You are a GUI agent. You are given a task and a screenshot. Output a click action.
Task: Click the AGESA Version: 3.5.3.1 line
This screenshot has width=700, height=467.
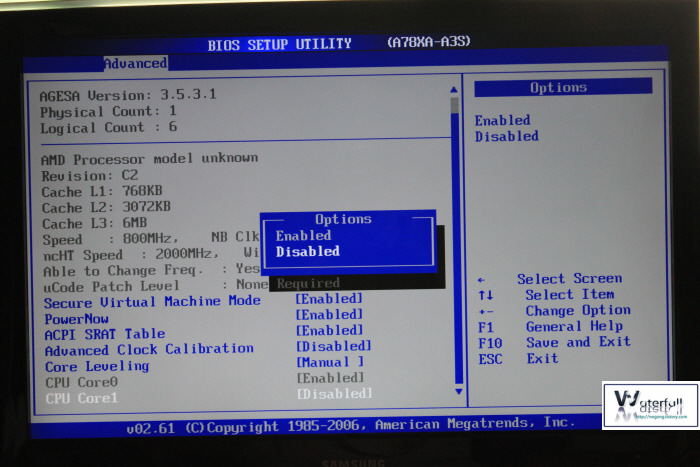tap(128, 95)
